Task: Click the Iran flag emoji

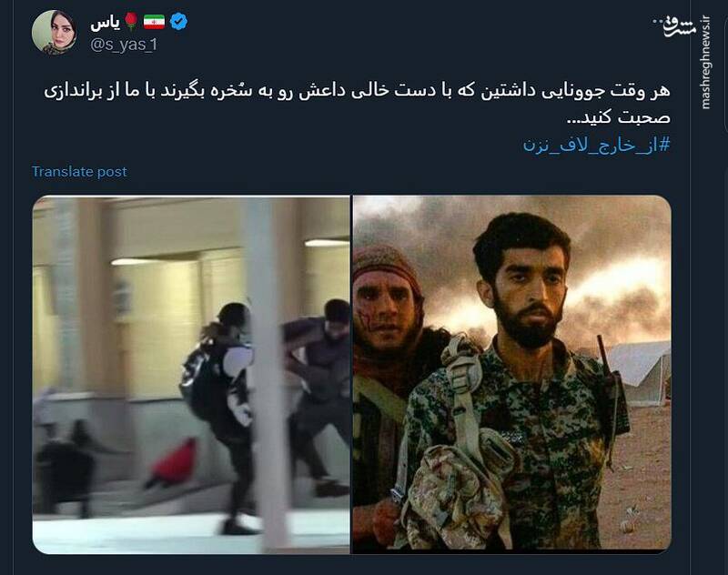Action: [x=154, y=22]
